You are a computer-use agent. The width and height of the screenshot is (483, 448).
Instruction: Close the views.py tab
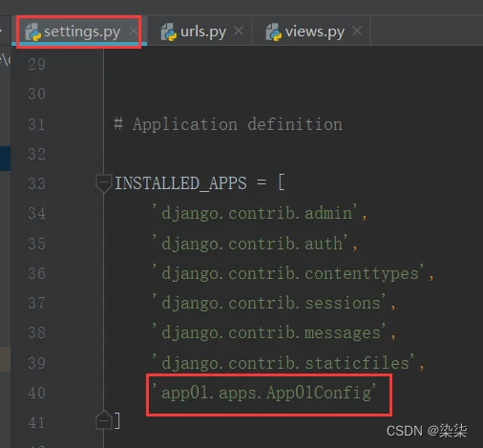pos(357,32)
